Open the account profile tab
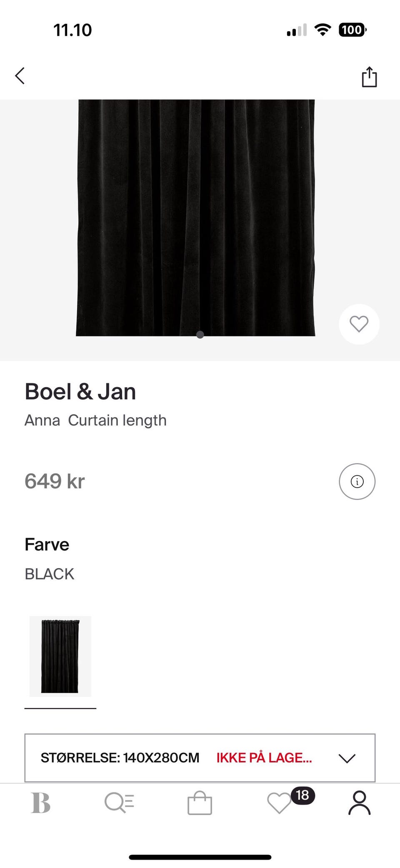Screen dimensions: 400x868 [x=359, y=803]
